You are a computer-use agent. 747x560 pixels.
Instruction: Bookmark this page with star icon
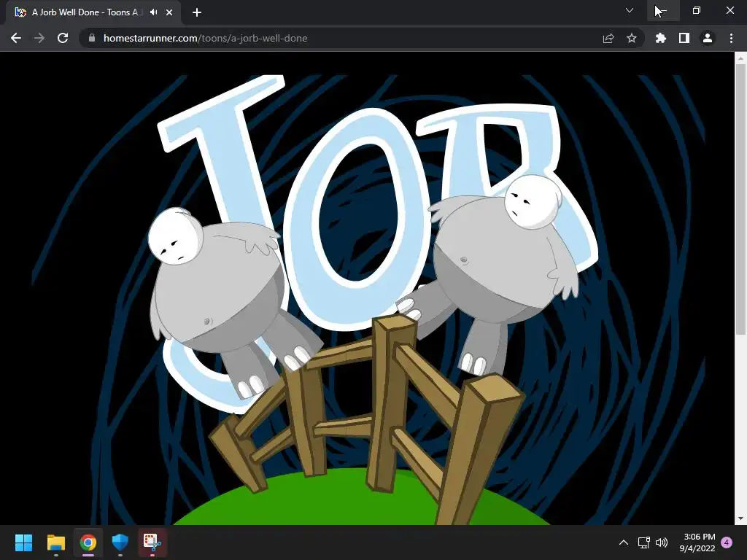click(x=632, y=38)
